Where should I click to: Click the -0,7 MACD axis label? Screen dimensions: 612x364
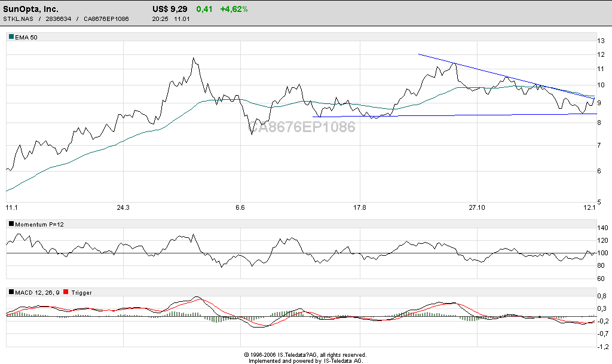pyautogui.click(x=602, y=334)
